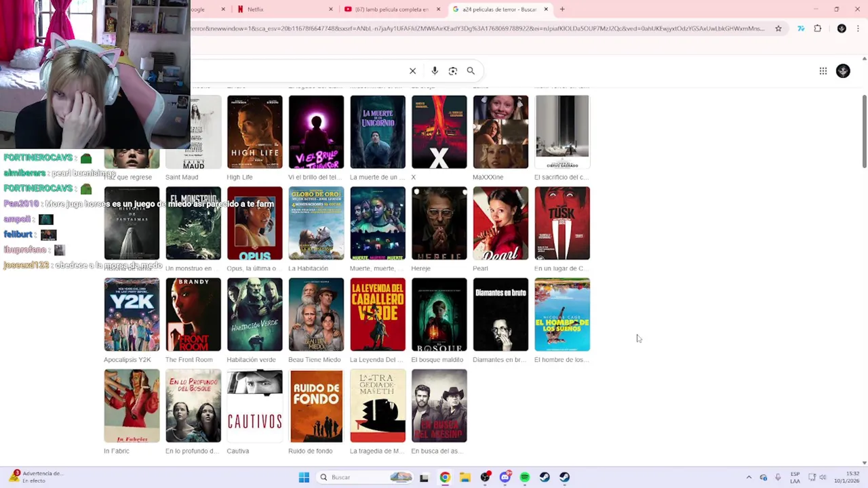
Task: Open The Front Room poster
Action: [193, 314]
